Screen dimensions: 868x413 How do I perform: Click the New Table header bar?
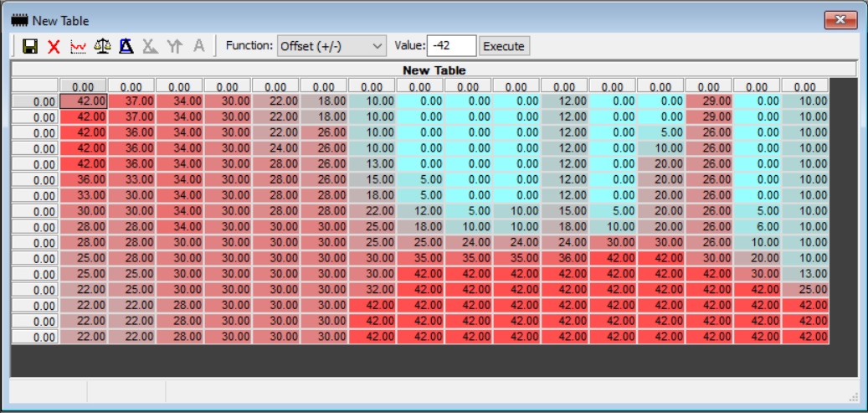434,70
